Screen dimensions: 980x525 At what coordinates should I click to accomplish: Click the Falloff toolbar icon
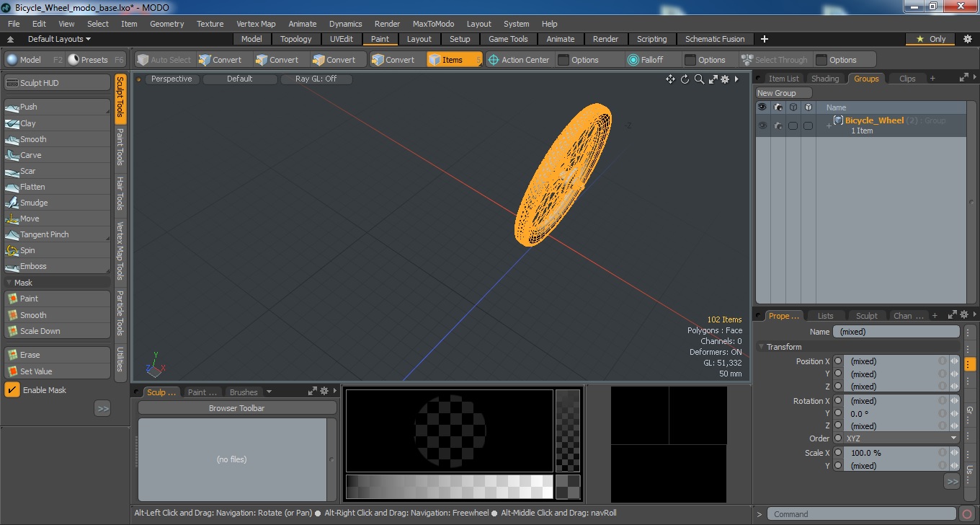tap(633, 60)
